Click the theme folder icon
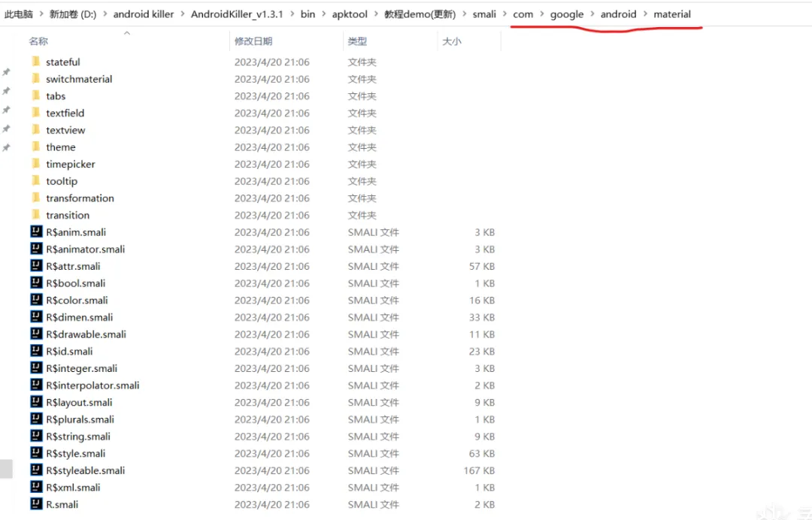Viewport: 812px width, 520px height. [x=36, y=147]
